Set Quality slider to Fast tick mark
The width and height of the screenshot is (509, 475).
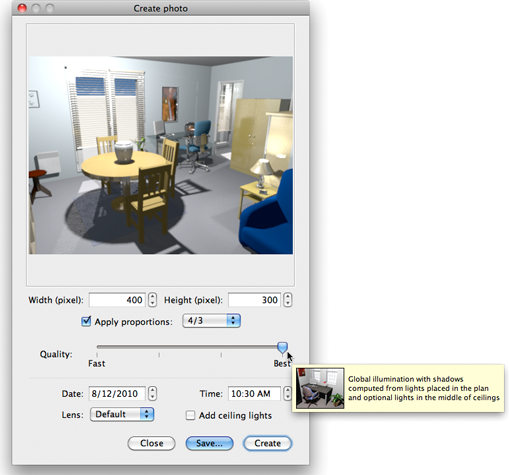tap(97, 355)
